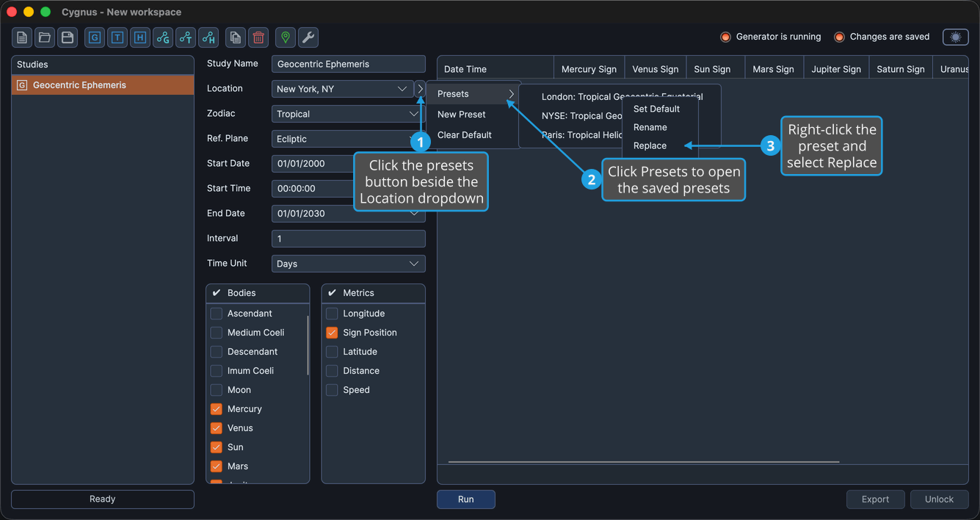980x520 pixels.
Task: Click the Ready status bar
Action: pyautogui.click(x=103, y=499)
